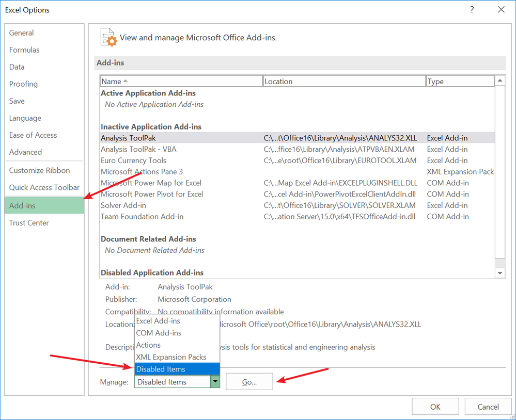Select the Analysis ToolPak row
The height and width of the screenshot is (420, 516).
tap(297, 138)
